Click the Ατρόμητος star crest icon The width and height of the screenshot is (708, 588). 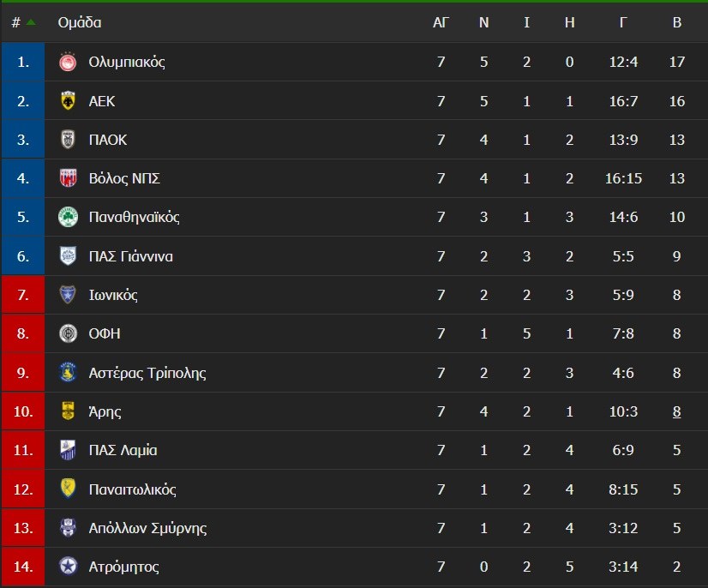click(68, 567)
